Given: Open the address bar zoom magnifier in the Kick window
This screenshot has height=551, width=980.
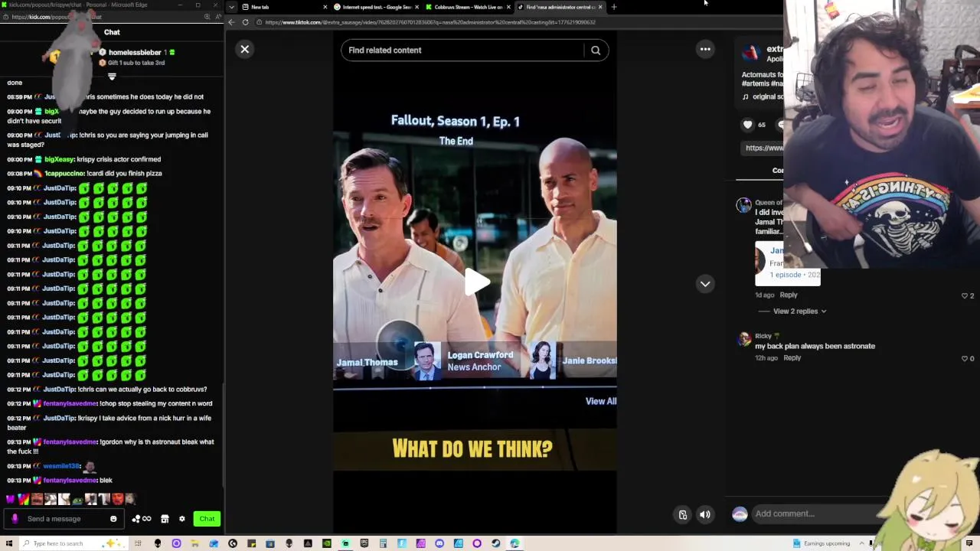Looking at the screenshot, I should (207, 17).
